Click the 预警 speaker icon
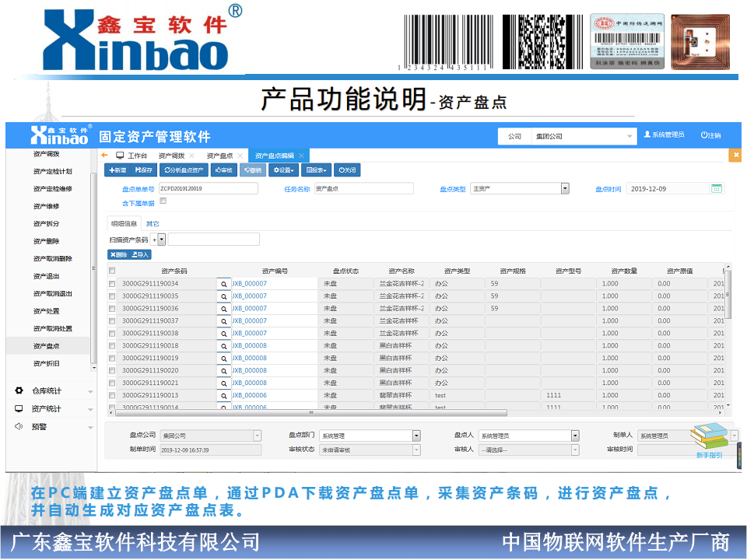Image resolution: width=747 pixels, height=560 pixels. pyautogui.click(x=19, y=426)
